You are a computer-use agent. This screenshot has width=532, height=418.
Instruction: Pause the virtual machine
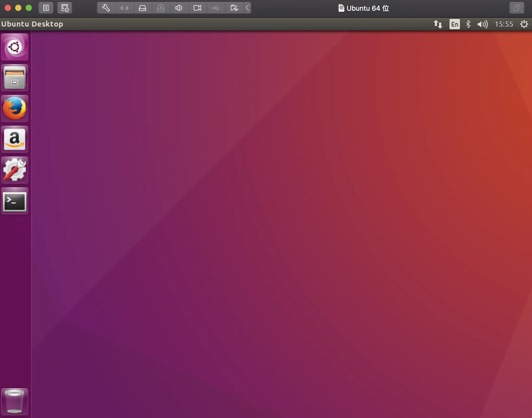coord(46,8)
